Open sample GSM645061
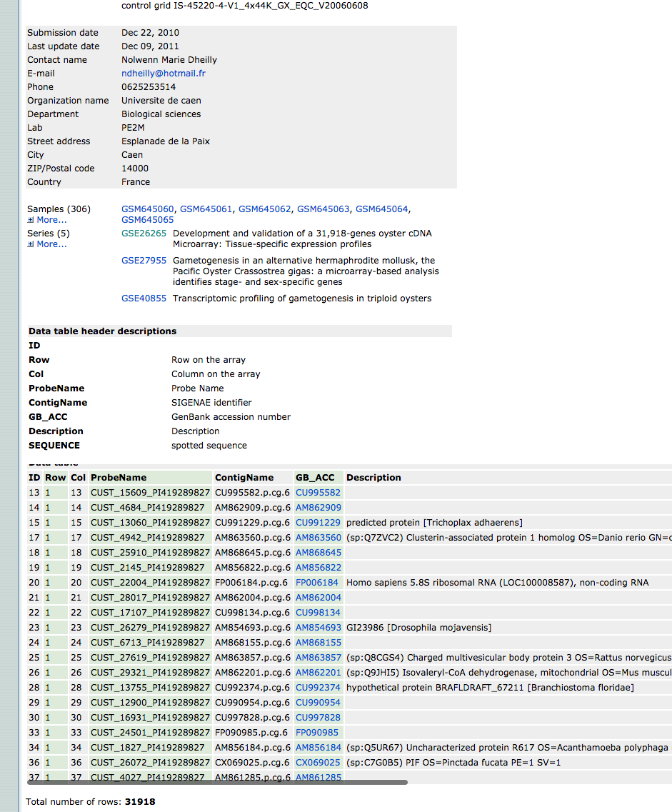This screenshot has width=672, height=812. [x=206, y=209]
